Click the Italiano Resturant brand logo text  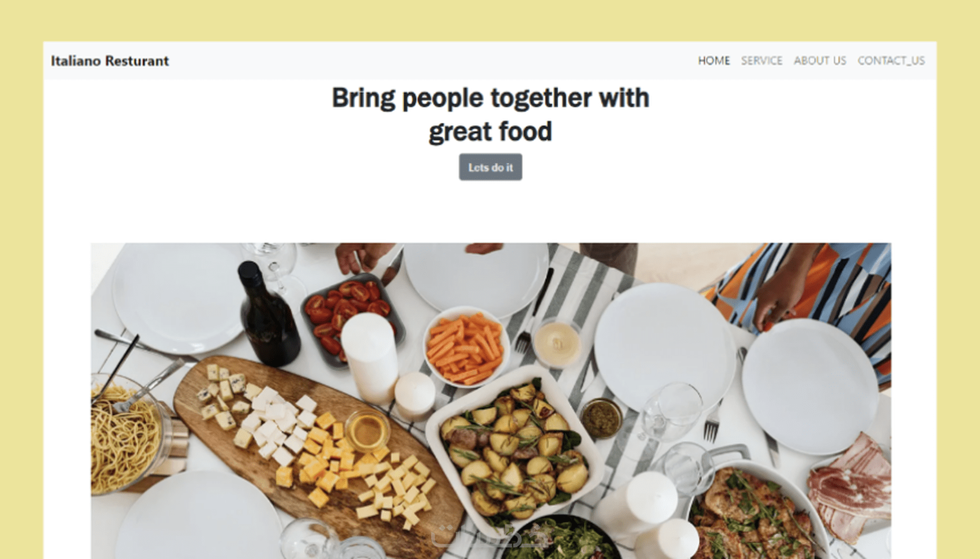[x=110, y=61]
